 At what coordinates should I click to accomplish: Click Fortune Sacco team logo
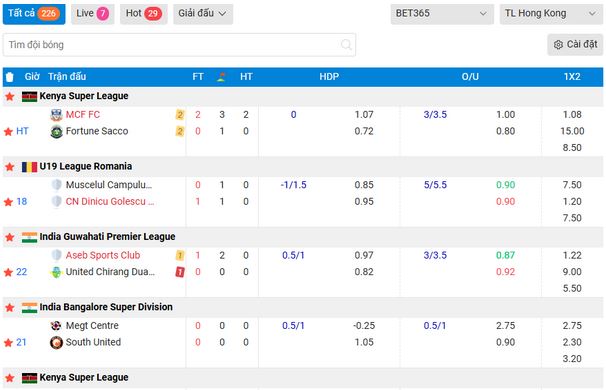coord(56,131)
